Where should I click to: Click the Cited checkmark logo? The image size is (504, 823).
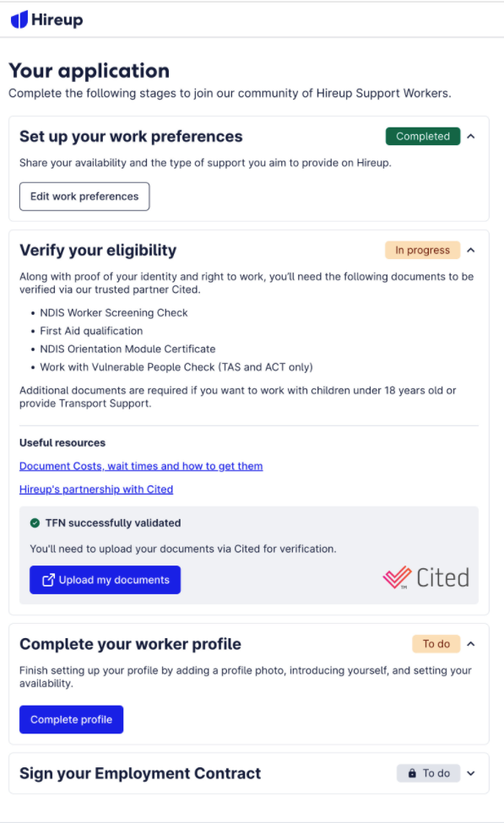[397, 577]
